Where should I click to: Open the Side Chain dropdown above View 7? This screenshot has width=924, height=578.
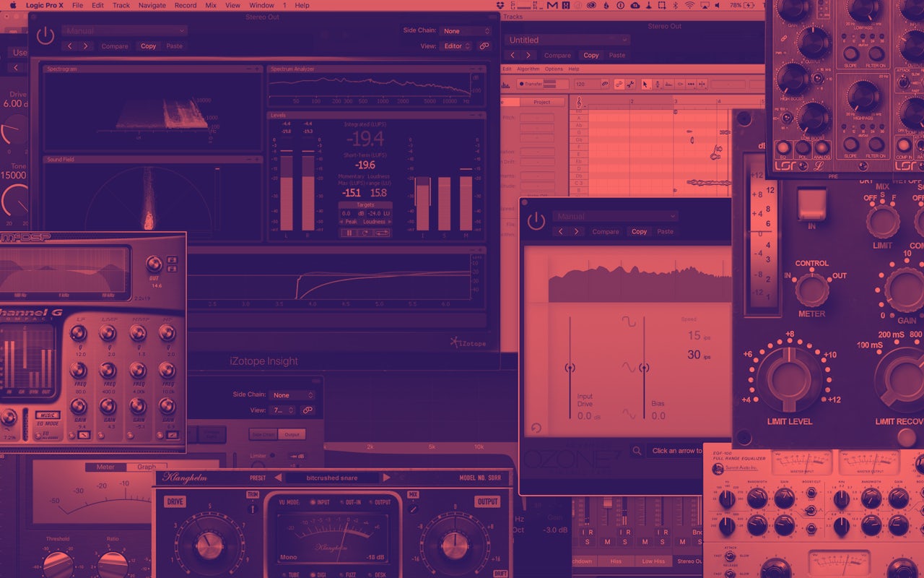coord(292,395)
